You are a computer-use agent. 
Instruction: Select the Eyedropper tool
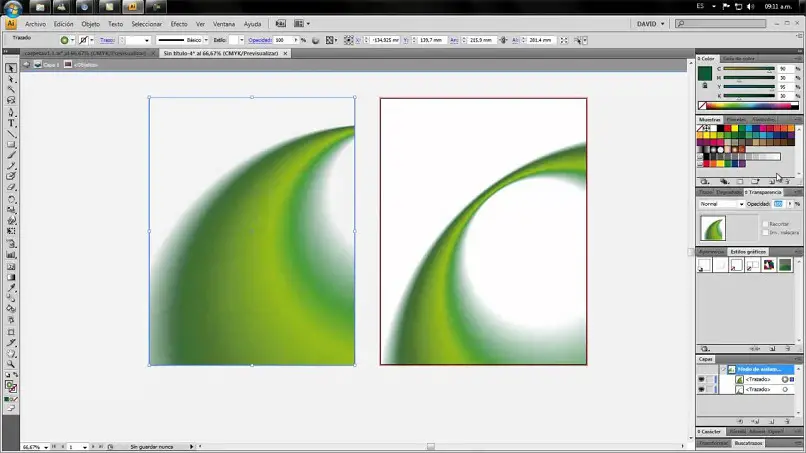point(11,288)
